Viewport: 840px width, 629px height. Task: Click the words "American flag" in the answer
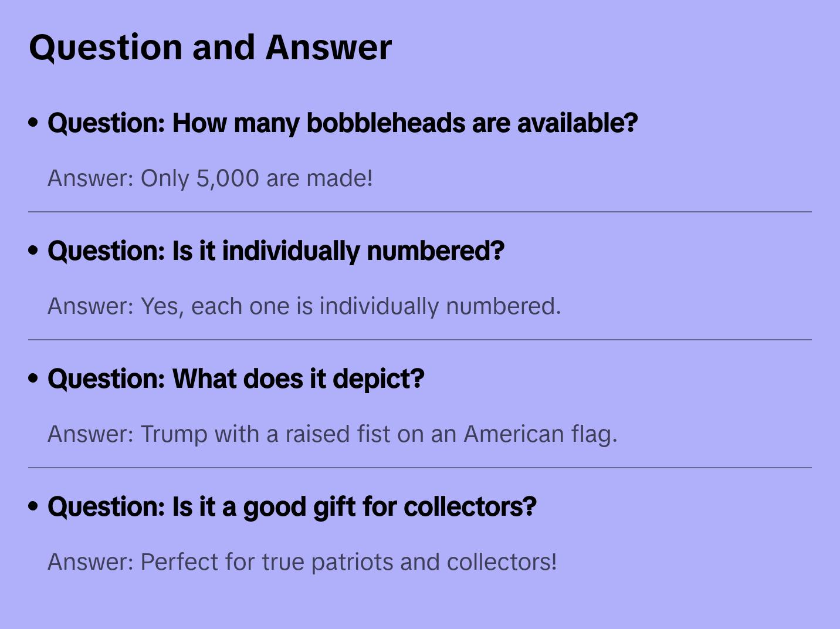point(540,434)
